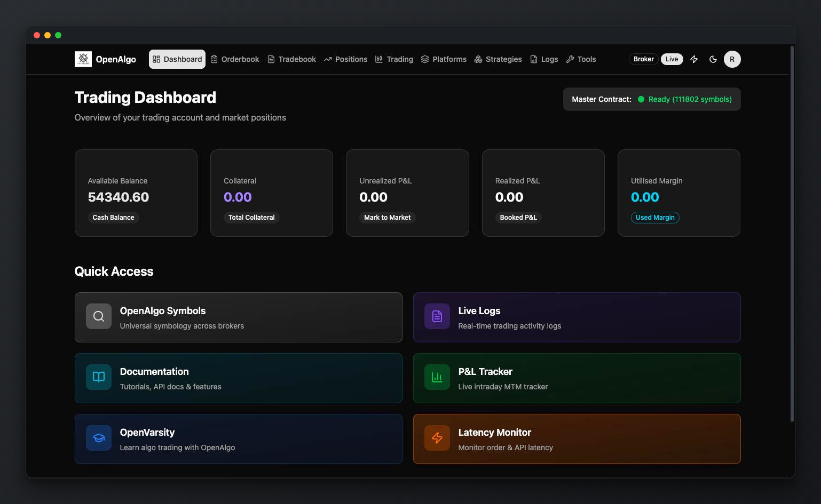The height and width of the screenshot is (504, 821).
Task: Expand the Trading menu
Action: point(394,59)
